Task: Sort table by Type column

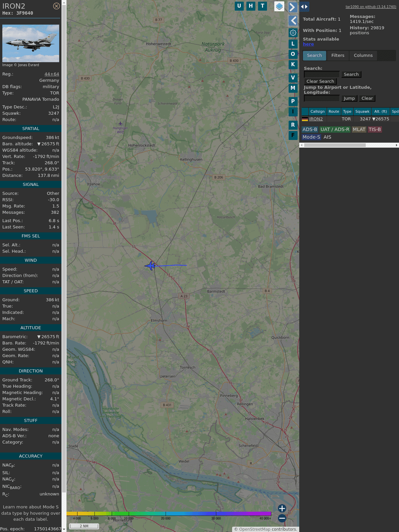Action: tap(347, 112)
